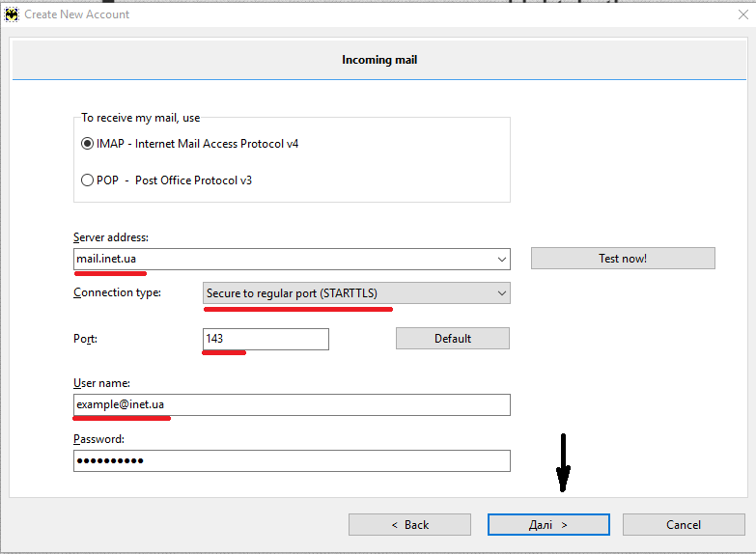
Task: Click the Port label text
Action: point(86,339)
